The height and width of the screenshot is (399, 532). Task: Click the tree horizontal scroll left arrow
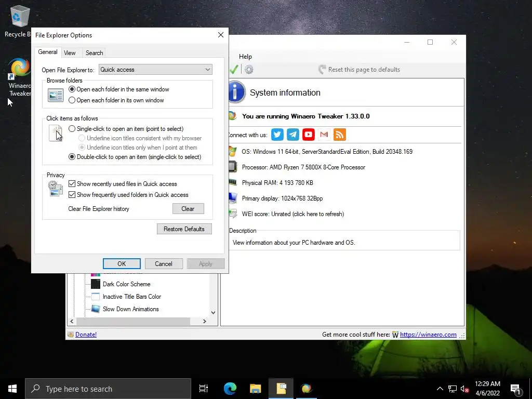coord(72,321)
